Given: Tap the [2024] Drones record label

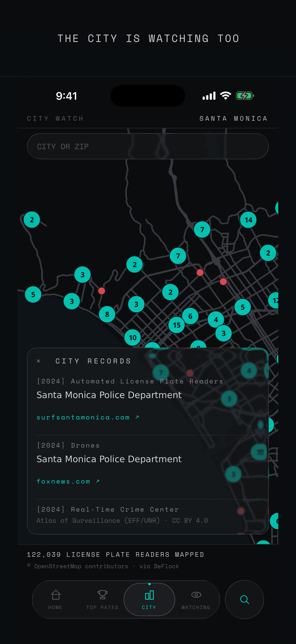Looking at the screenshot, I should point(68,445).
